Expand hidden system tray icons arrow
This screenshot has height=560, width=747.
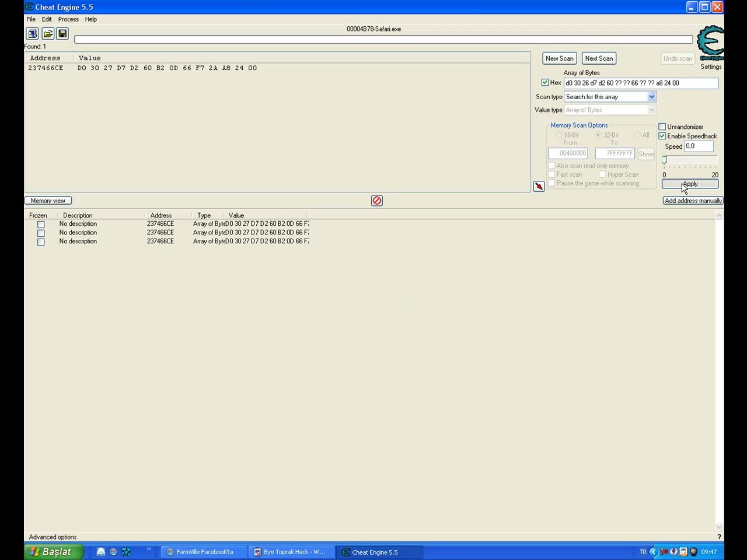(654, 552)
